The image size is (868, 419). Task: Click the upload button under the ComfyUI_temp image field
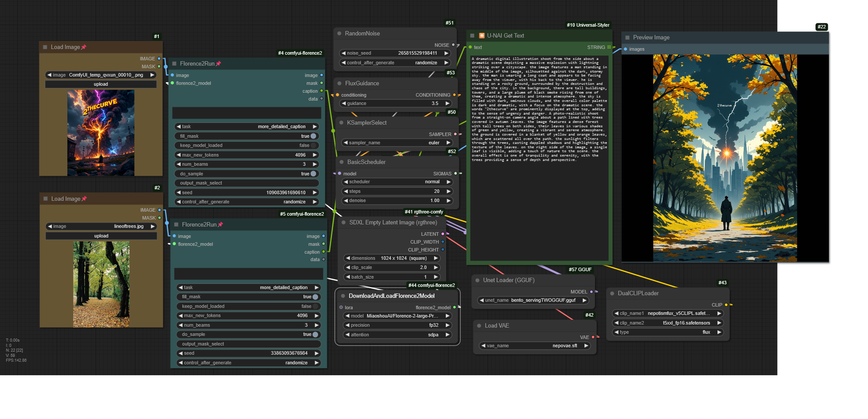click(101, 84)
